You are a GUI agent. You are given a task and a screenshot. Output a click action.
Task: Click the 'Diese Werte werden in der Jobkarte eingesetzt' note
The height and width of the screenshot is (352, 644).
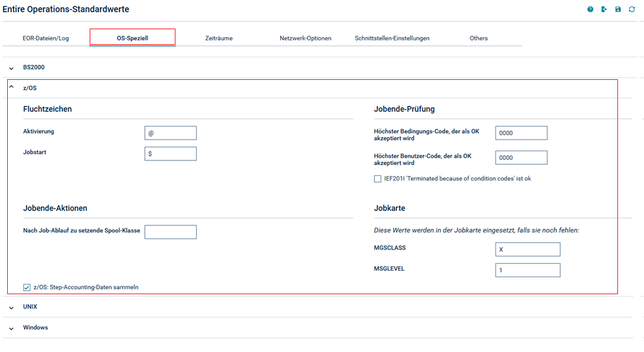click(x=476, y=231)
